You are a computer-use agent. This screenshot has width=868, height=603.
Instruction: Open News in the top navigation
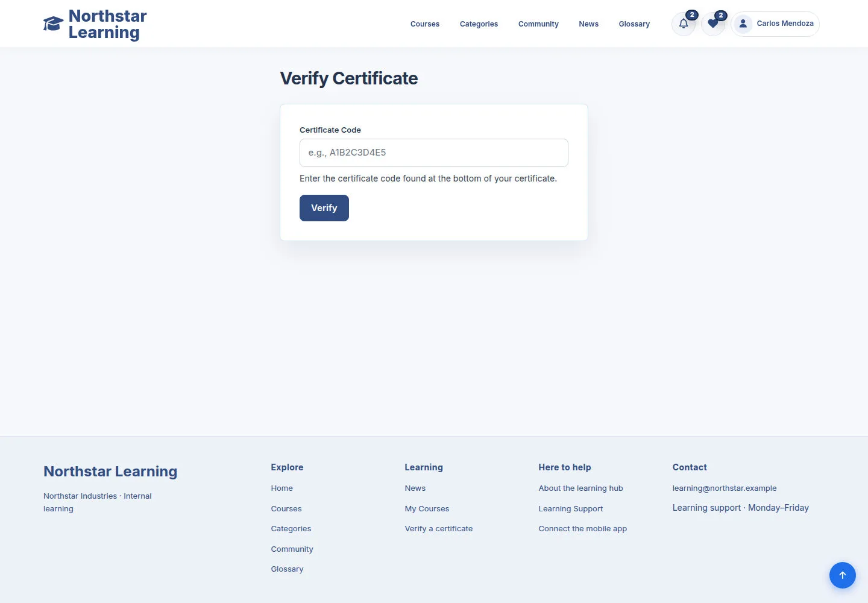588,24
